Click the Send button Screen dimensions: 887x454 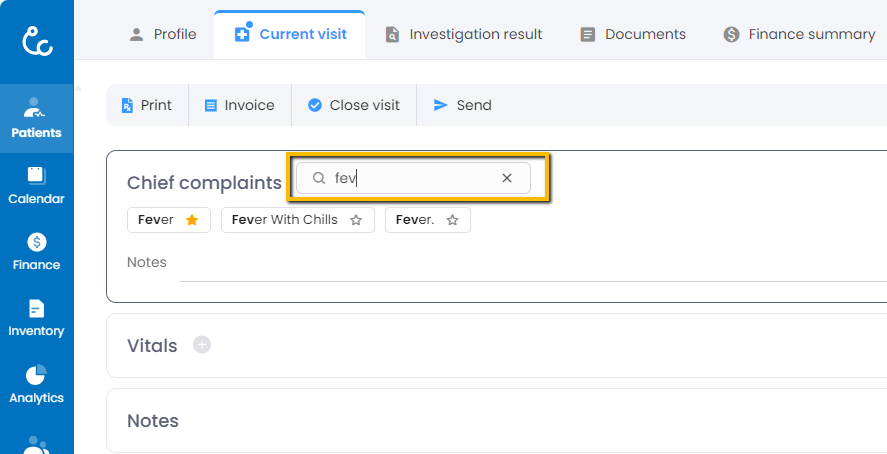click(x=462, y=105)
